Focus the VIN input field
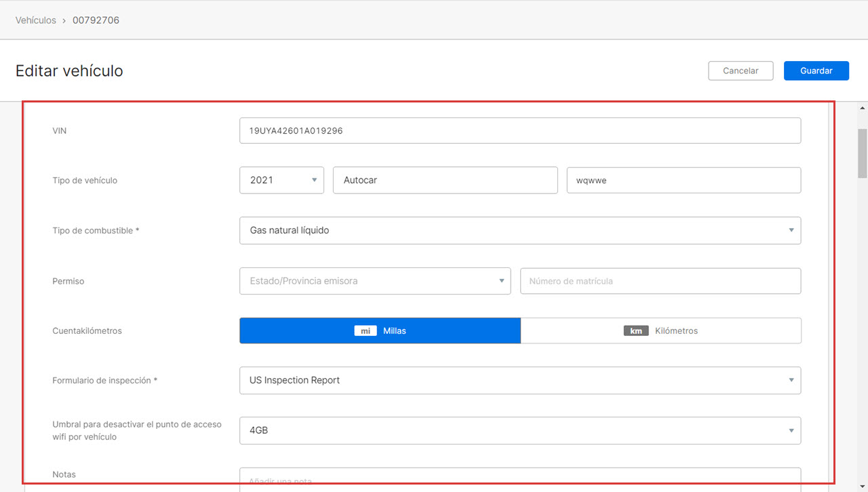This screenshot has height=492, width=868. point(520,131)
